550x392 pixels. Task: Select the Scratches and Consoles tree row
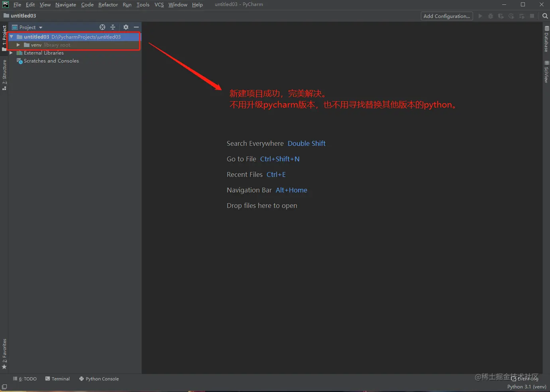coord(75,61)
